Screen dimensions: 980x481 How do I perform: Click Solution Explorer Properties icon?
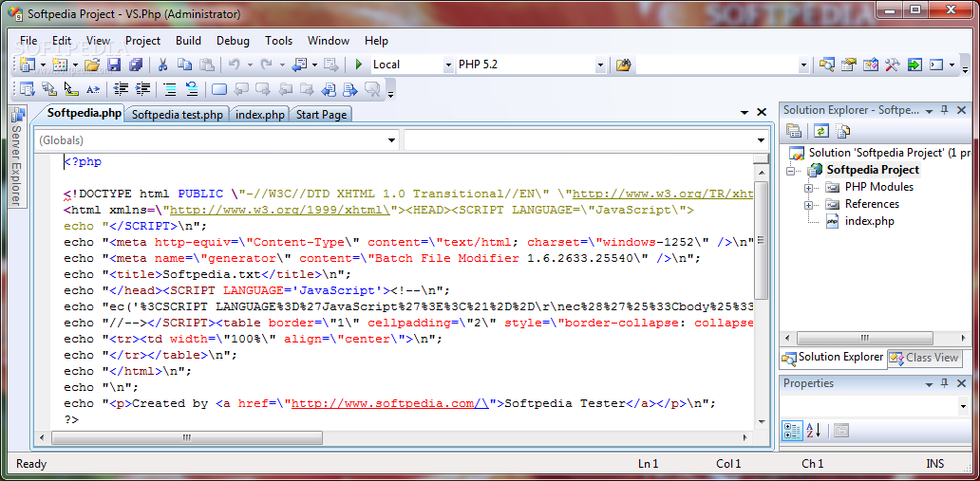point(794,131)
